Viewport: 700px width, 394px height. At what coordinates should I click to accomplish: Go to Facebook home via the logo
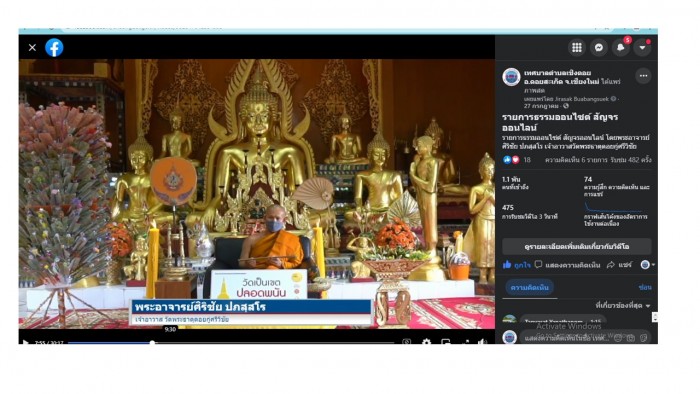point(54,47)
